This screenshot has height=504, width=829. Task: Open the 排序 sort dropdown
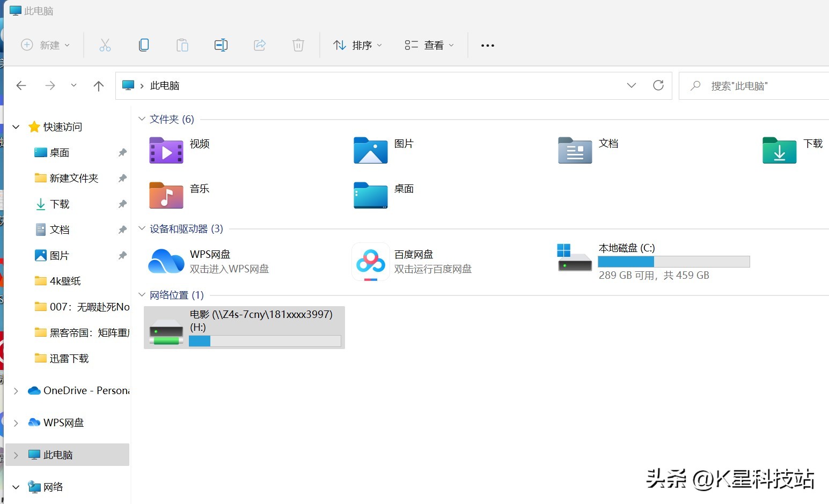(x=357, y=45)
